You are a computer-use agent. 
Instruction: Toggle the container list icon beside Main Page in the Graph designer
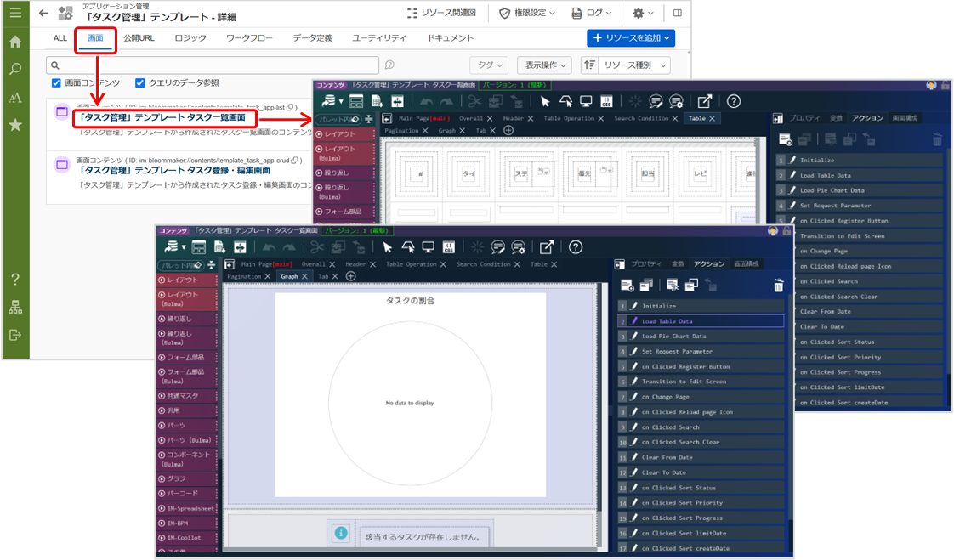[x=230, y=264]
